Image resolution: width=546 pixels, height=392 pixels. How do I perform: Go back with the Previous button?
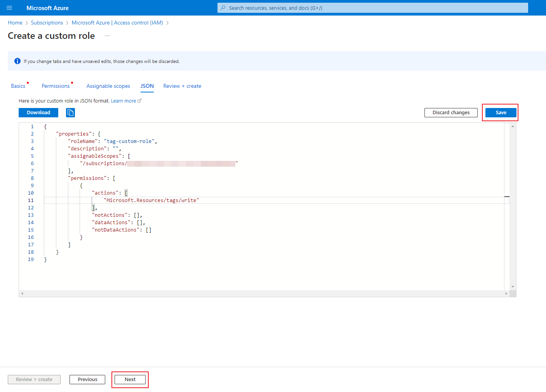[x=87, y=380]
